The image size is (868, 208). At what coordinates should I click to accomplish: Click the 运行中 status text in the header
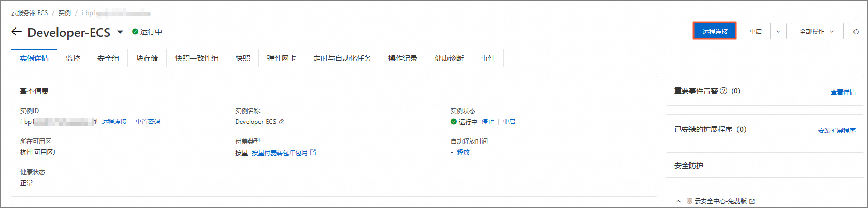[151, 32]
